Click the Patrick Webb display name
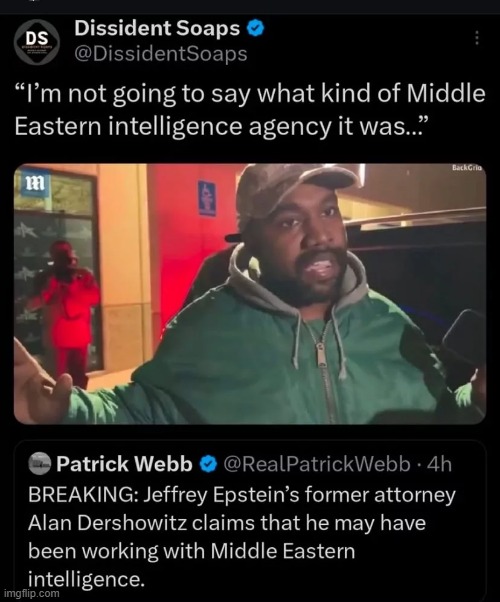This screenshot has height=602, width=500. point(124,464)
